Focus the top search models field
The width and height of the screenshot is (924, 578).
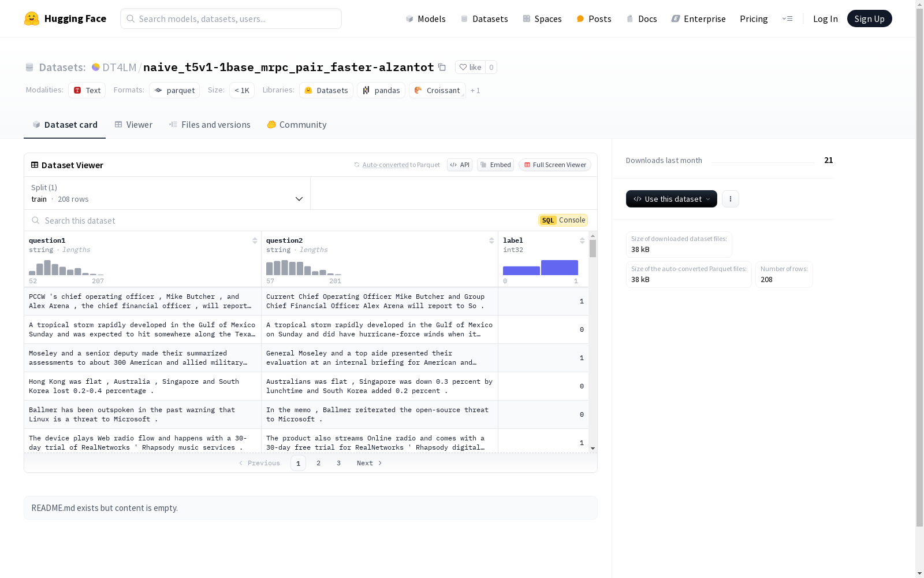pos(231,18)
